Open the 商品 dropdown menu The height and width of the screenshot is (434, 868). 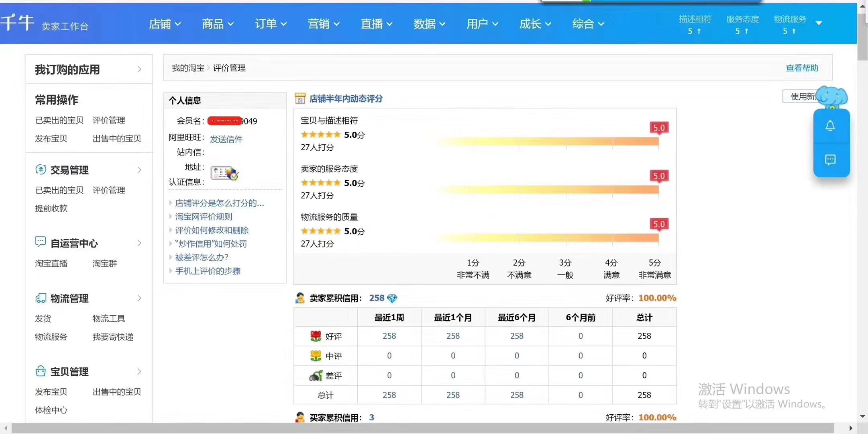[218, 24]
